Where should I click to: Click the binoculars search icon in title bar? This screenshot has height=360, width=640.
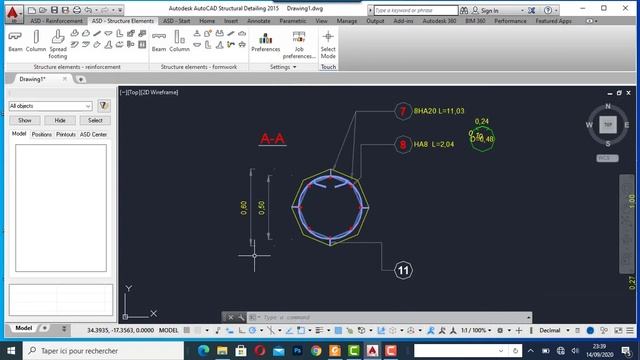coord(464,10)
